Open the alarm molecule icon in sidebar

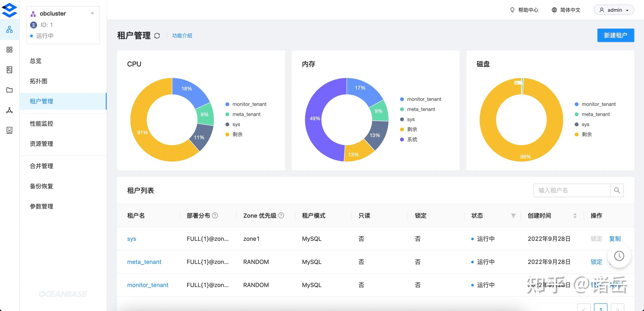click(9, 110)
